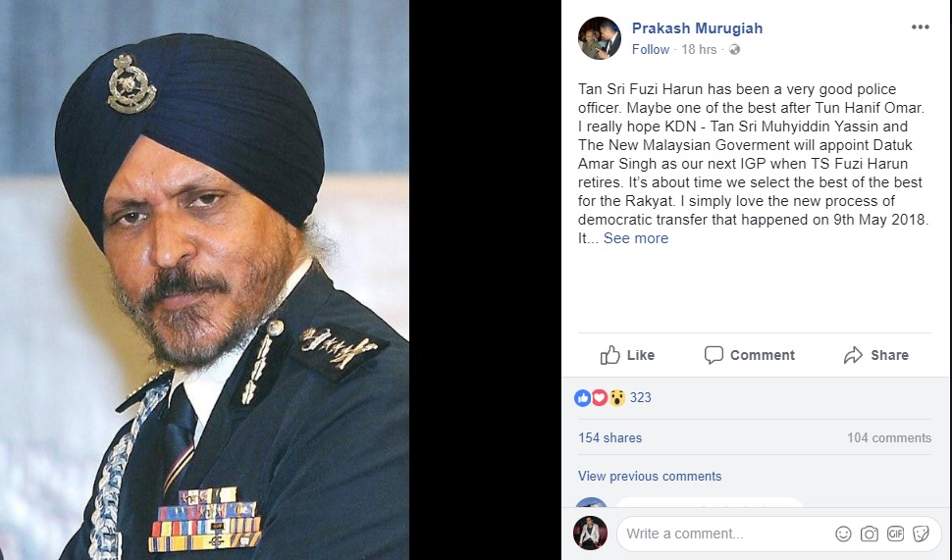Viewport: 952px width, 560px height.
Task: Attach a photo using camera icon
Action: 870,534
